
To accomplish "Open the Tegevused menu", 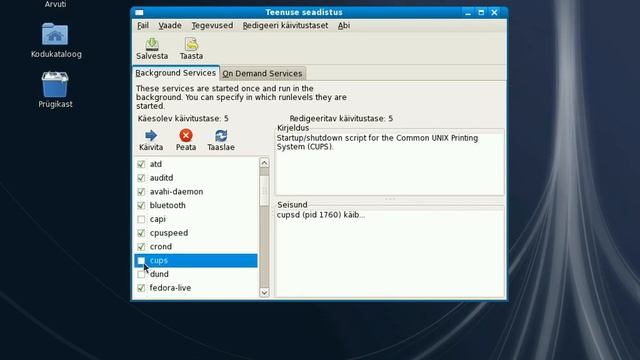I will point(212,25).
